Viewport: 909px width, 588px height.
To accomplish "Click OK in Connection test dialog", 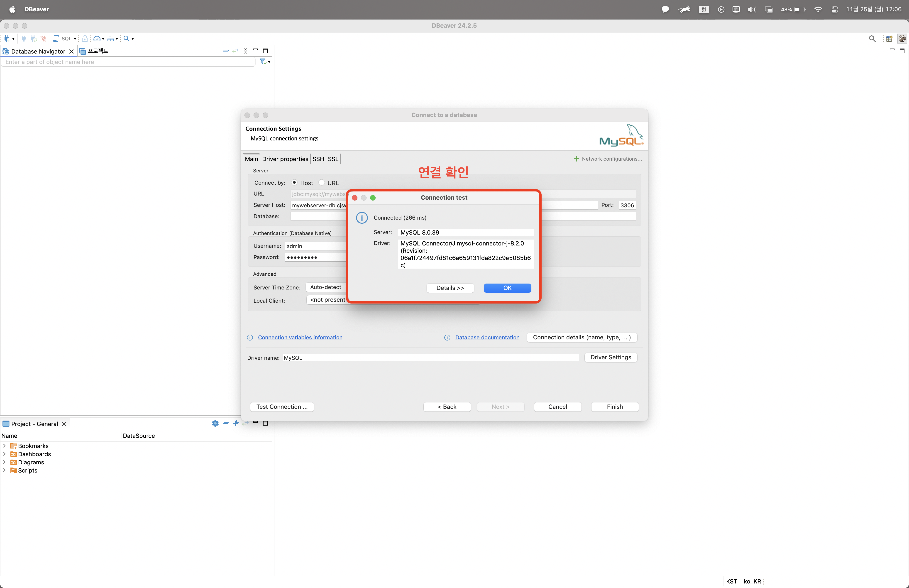I will click(x=507, y=288).
